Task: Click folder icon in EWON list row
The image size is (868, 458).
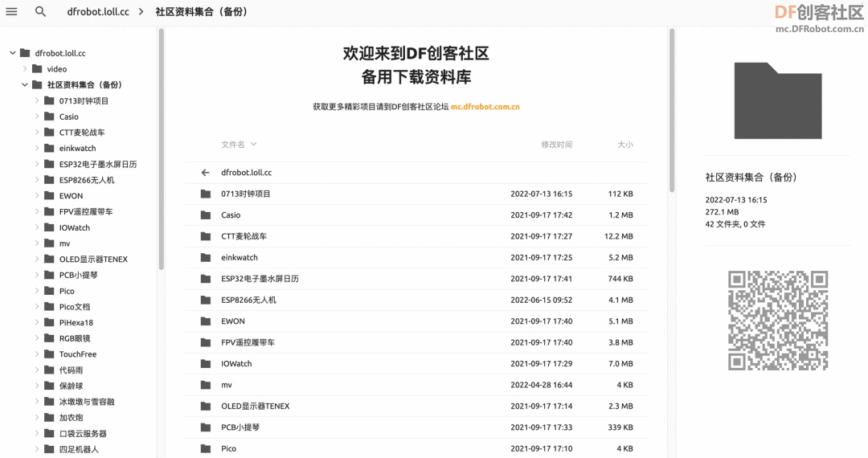Action: tap(206, 321)
